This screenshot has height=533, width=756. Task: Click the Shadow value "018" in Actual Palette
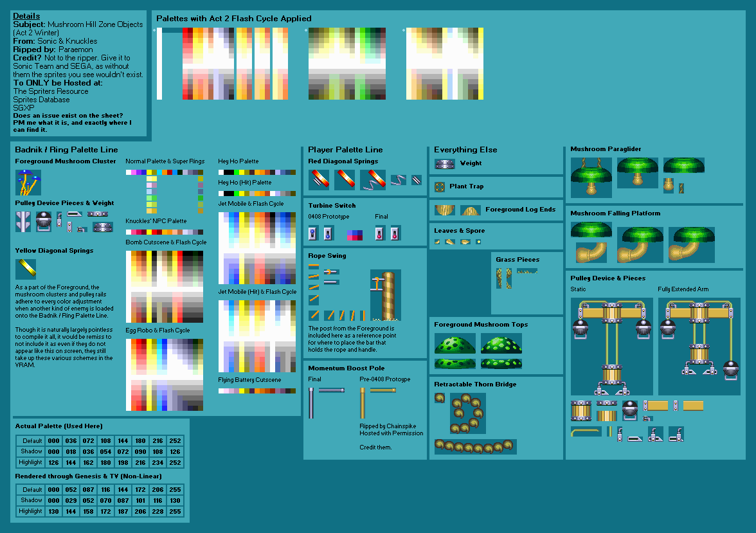tap(71, 451)
